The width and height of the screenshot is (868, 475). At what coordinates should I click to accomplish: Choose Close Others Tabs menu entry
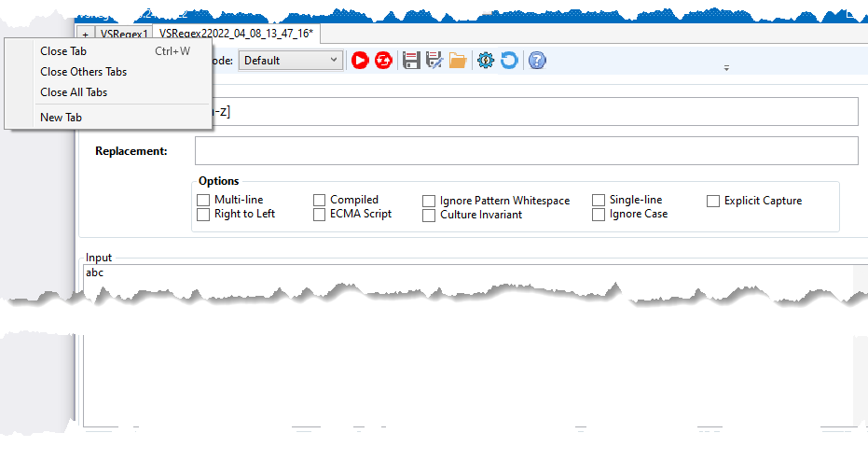pos(83,72)
